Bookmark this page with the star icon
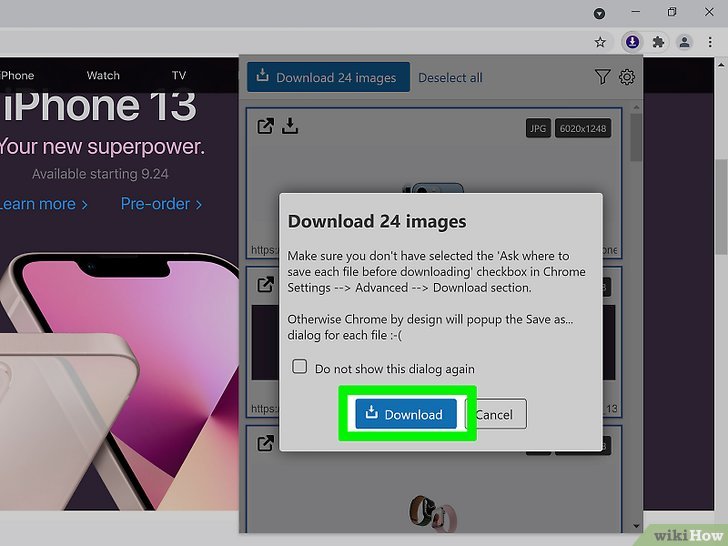728x546 pixels. pyautogui.click(x=600, y=42)
